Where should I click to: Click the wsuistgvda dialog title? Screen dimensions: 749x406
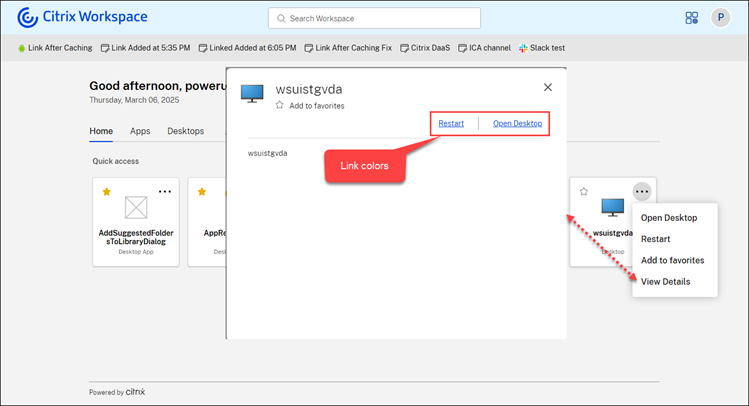[x=309, y=89]
